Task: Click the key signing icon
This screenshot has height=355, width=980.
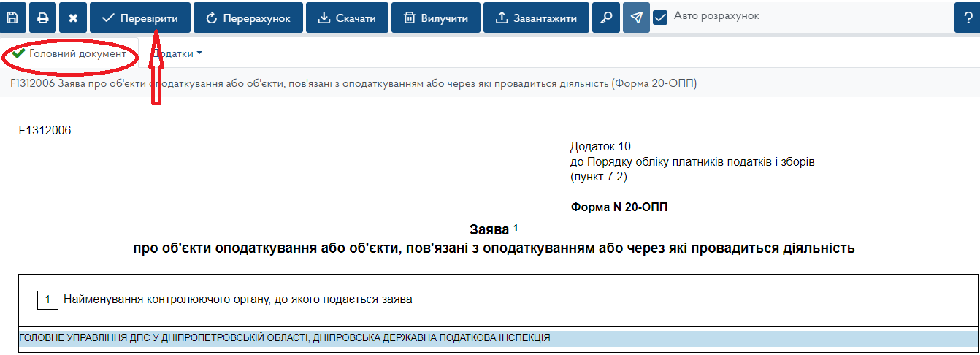Action: pyautogui.click(x=606, y=18)
